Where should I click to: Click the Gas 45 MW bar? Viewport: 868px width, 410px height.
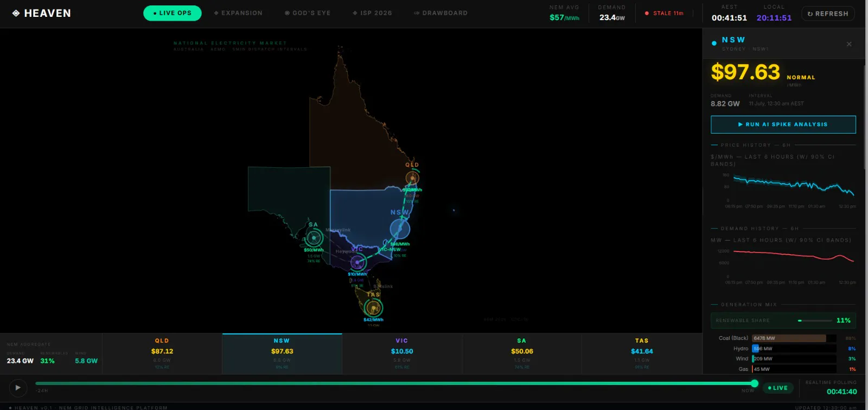point(794,369)
